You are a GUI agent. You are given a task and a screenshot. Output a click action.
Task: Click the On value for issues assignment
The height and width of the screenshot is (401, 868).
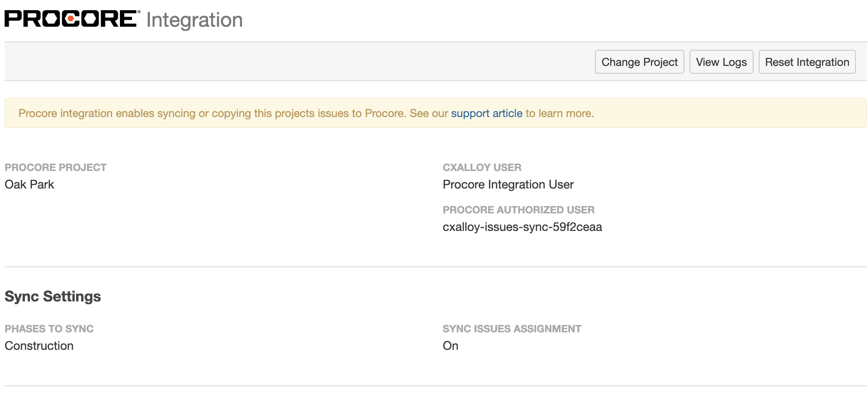[x=451, y=346]
